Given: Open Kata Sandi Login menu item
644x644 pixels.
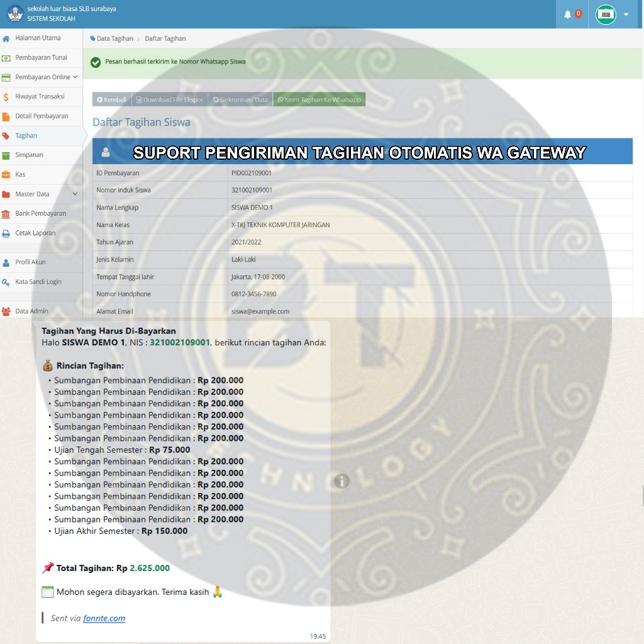Looking at the screenshot, I should point(38,282).
